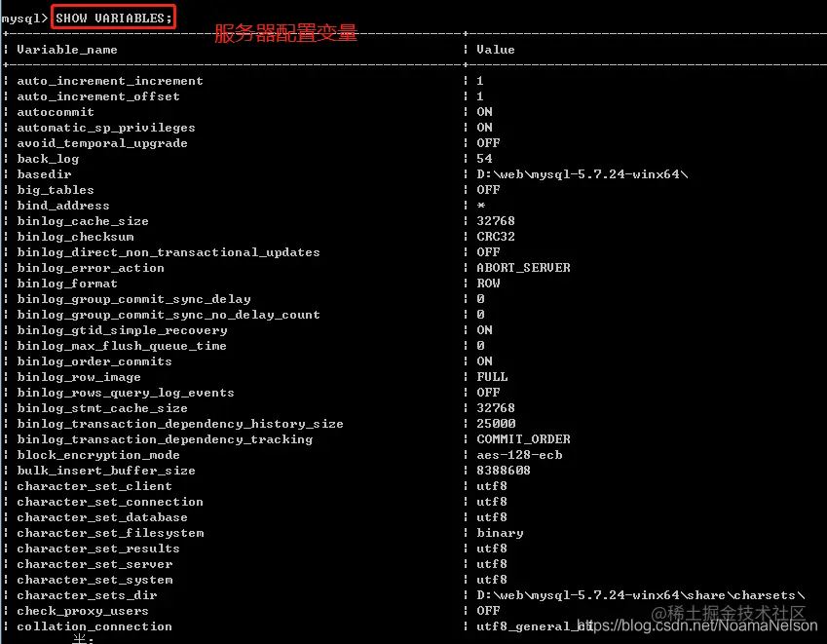Click the utf8 value of character_set_client
The height and width of the screenshot is (644, 827).
tap(492, 486)
